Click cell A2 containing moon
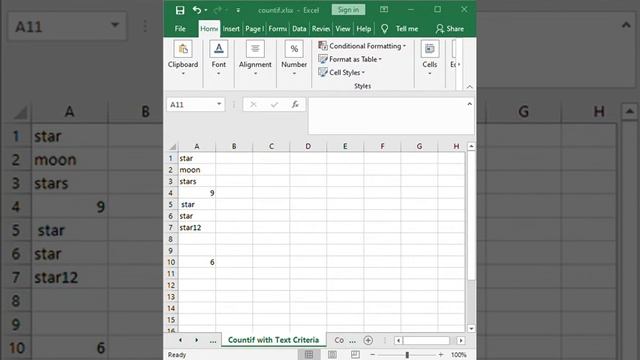Image resolution: width=640 pixels, height=360 pixels. click(x=197, y=170)
